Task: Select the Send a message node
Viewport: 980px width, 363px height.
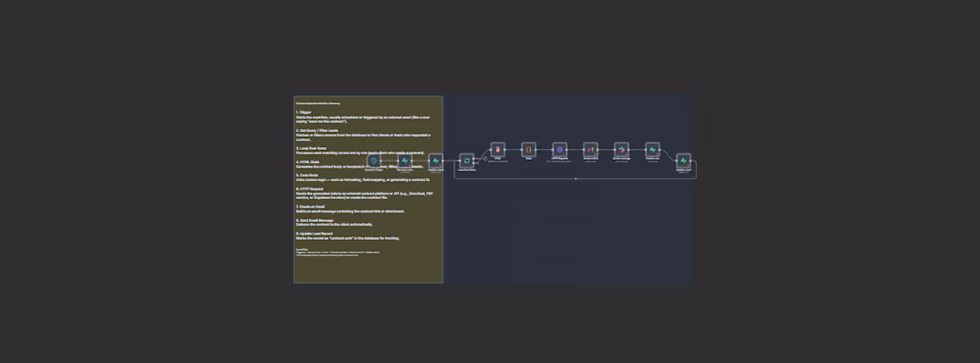Action: (x=622, y=150)
